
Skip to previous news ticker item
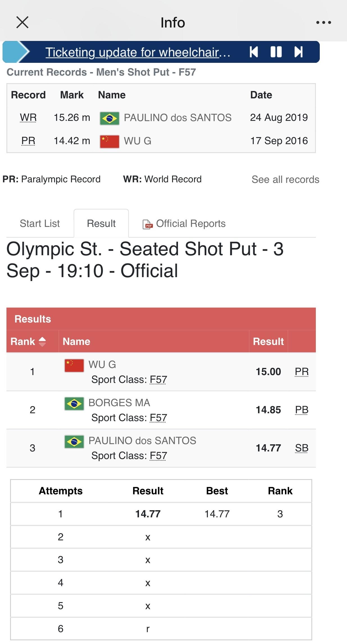coord(254,52)
